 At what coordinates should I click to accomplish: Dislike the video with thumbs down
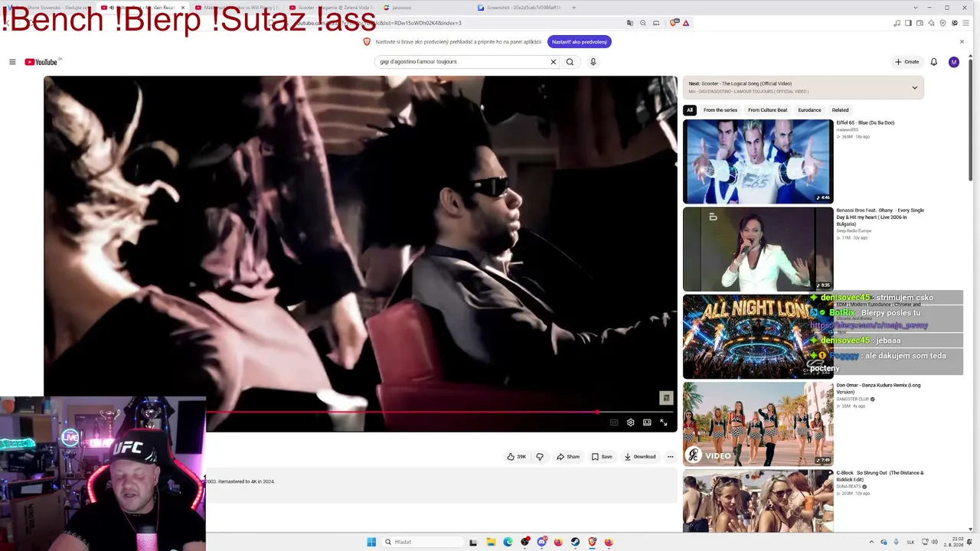[x=540, y=457]
